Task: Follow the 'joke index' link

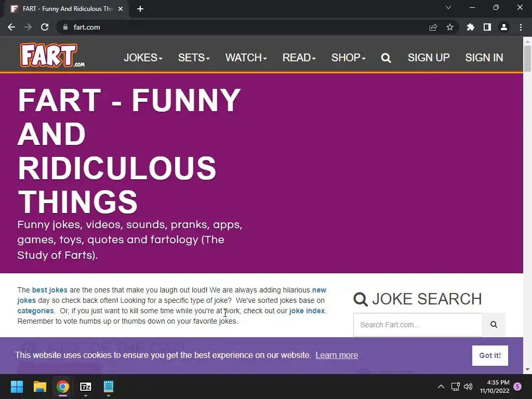Action: tap(307, 311)
